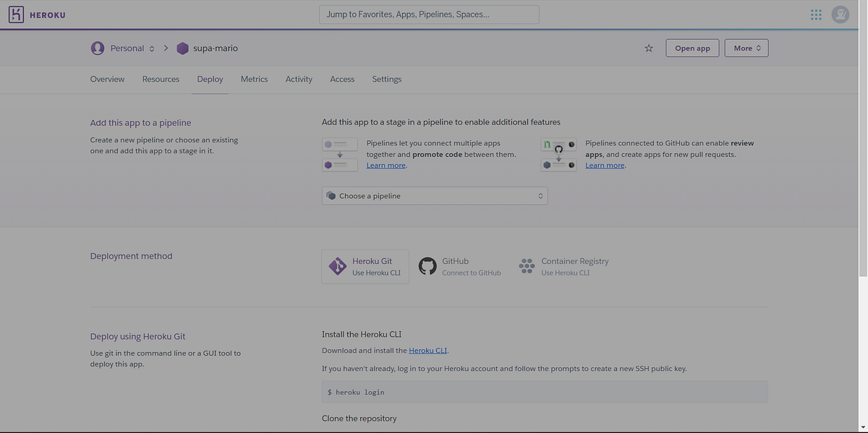
Task: Click Learn more about pipelines
Action: 386,165
